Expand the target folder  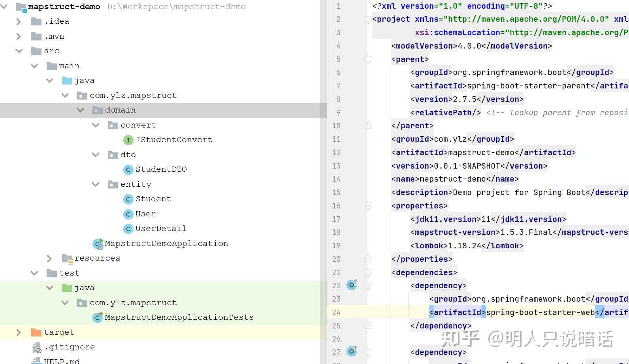pos(19,332)
